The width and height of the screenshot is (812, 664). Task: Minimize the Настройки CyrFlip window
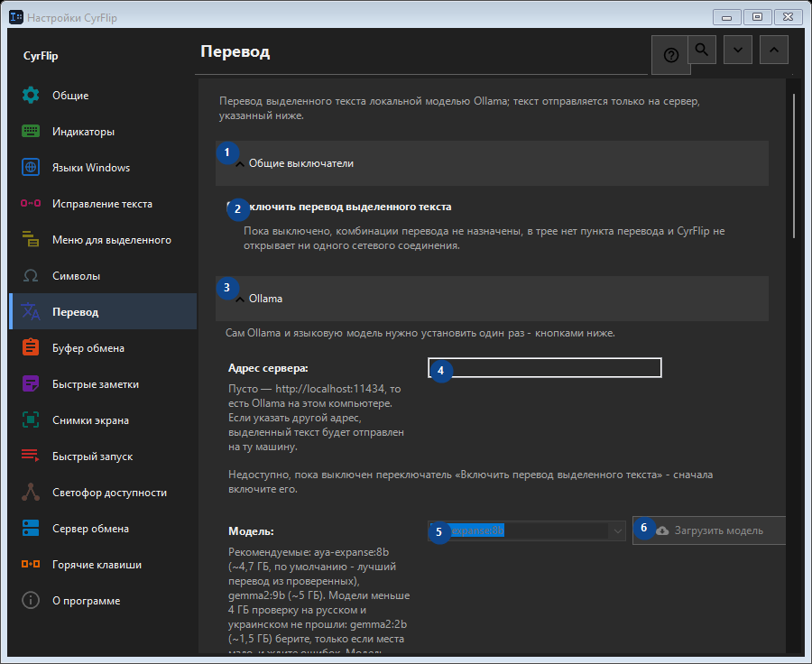click(726, 17)
